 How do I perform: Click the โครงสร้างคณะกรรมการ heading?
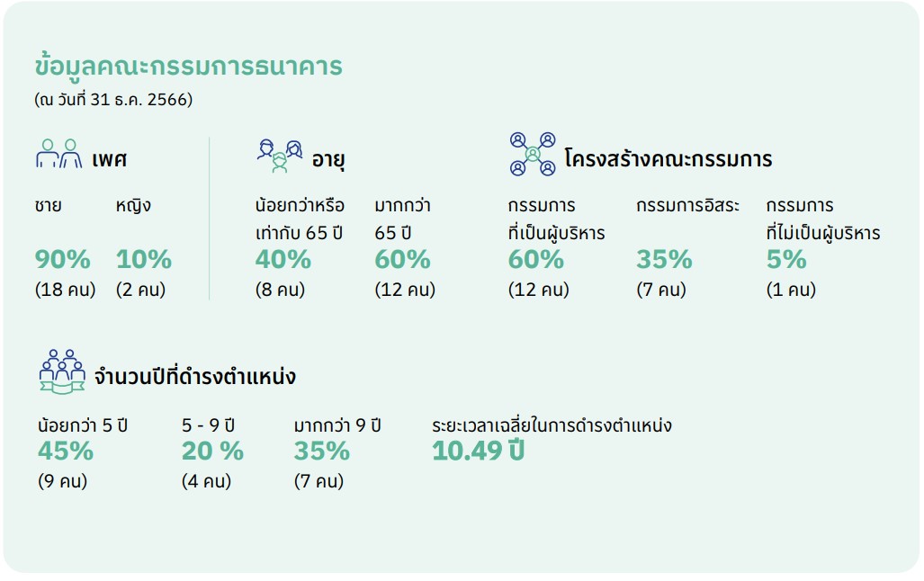click(x=668, y=158)
